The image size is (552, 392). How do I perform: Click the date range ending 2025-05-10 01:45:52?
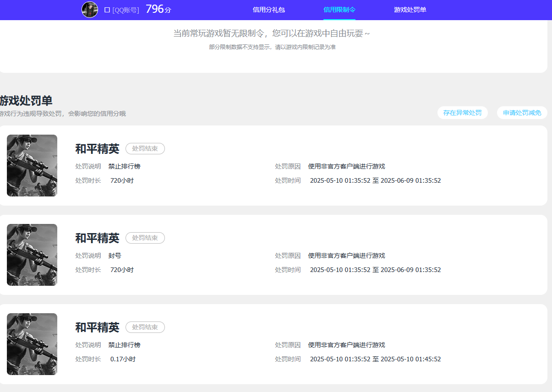click(x=376, y=359)
